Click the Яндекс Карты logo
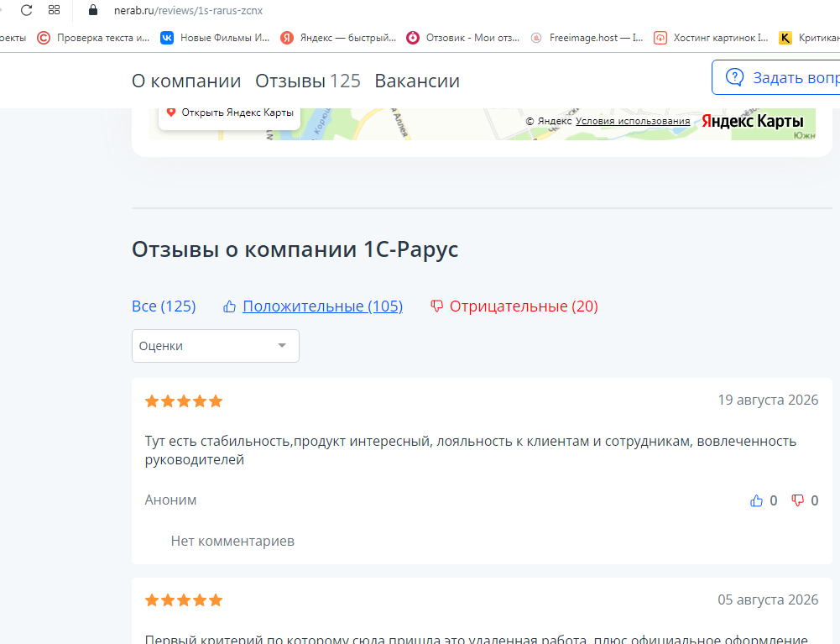 (x=752, y=121)
